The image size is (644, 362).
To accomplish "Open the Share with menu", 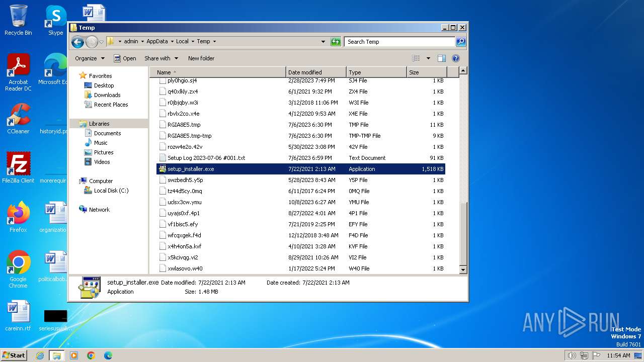I will (161, 58).
